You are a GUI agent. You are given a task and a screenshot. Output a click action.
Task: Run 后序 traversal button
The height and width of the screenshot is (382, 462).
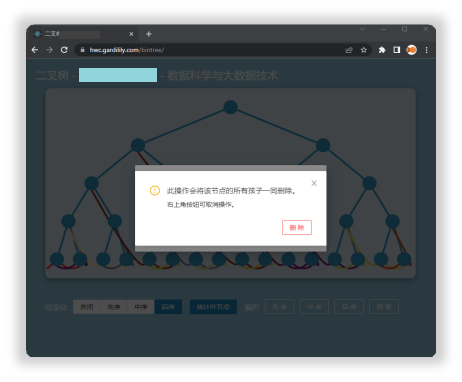[x=349, y=307]
